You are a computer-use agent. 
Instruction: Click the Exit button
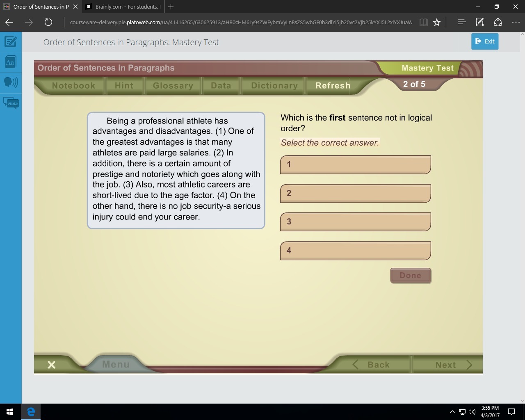click(485, 41)
